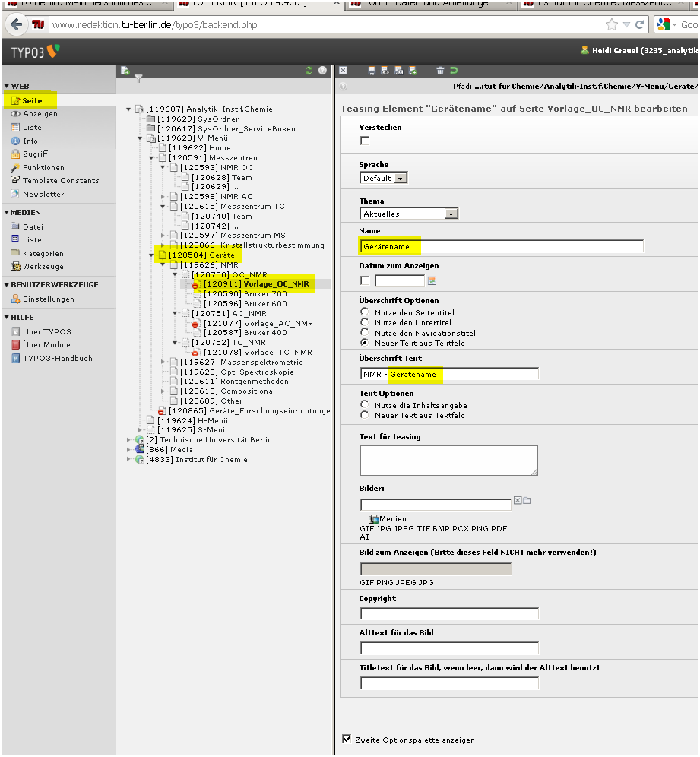Open the calendar picker beside the date field
Screen dimensions: 700x757
click(x=432, y=280)
